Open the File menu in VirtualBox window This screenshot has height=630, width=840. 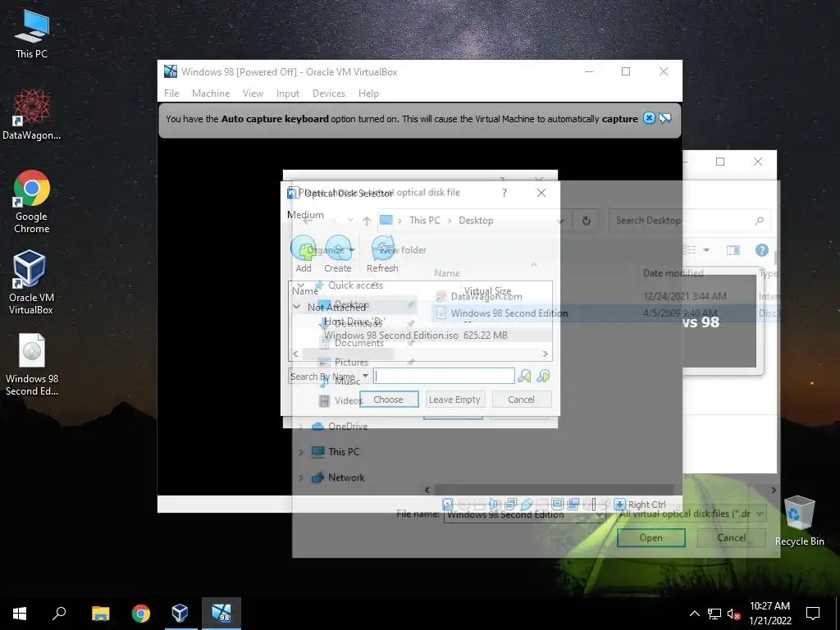click(x=171, y=94)
